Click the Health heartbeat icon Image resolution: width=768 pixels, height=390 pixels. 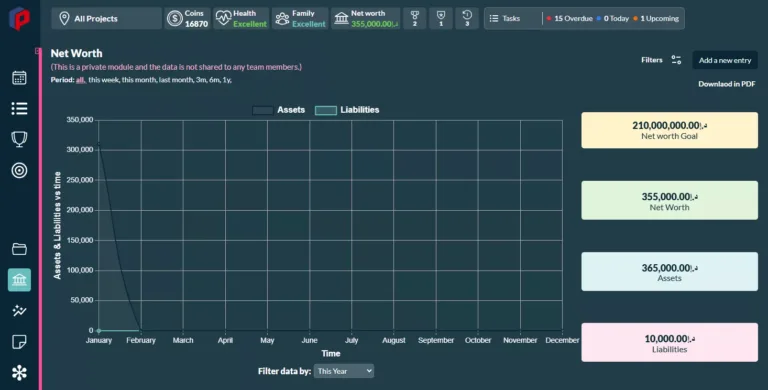223,19
